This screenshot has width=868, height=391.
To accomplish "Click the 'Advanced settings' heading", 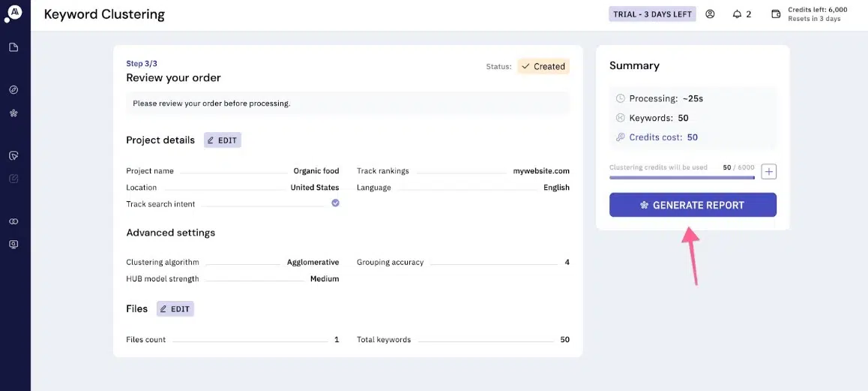I will click(170, 233).
